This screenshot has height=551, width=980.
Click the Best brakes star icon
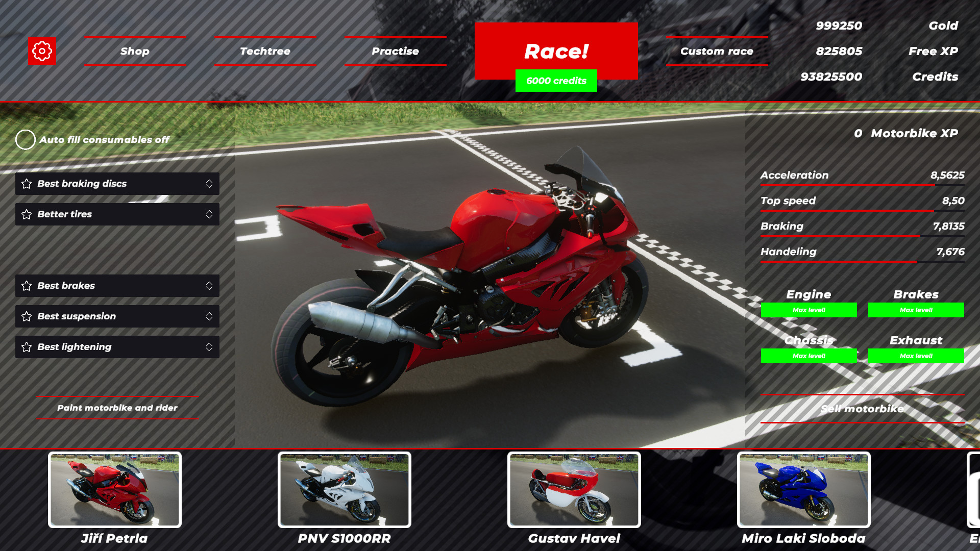26,285
